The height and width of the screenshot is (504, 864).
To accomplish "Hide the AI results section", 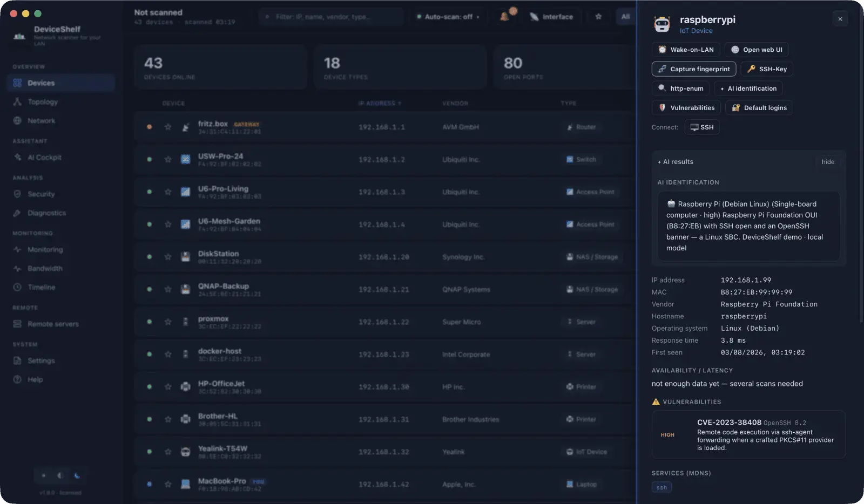I will 828,162.
